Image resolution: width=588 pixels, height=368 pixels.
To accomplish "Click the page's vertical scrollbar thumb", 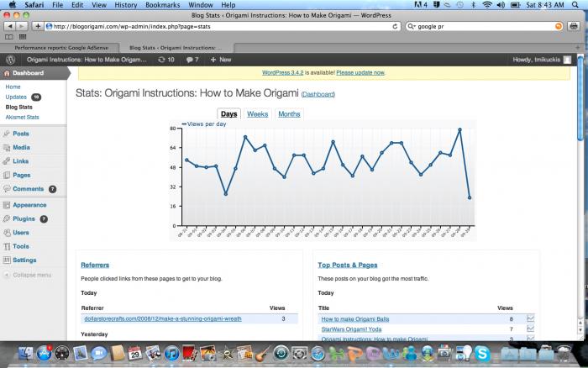I will click(x=580, y=98).
